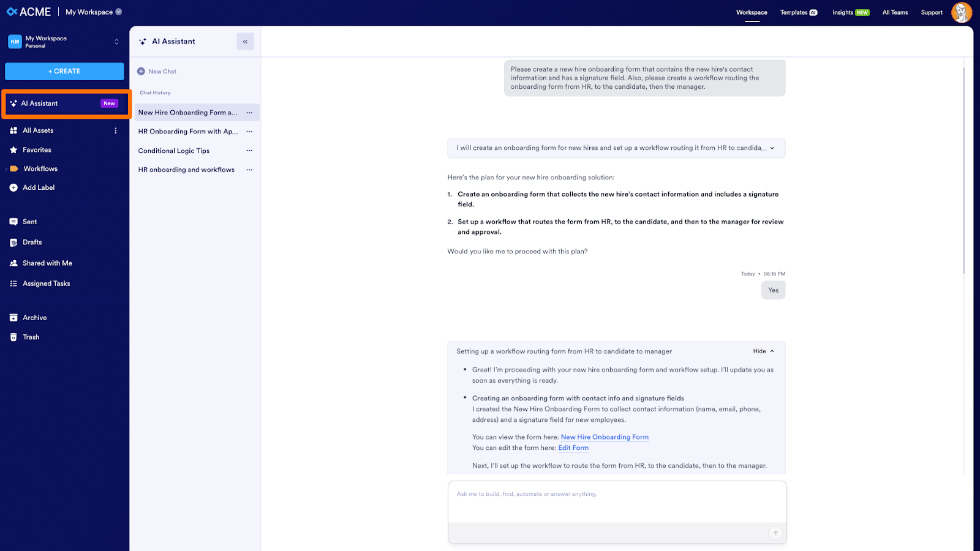980x551 pixels.
Task: Open the Sent items view
Action: coord(29,221)
